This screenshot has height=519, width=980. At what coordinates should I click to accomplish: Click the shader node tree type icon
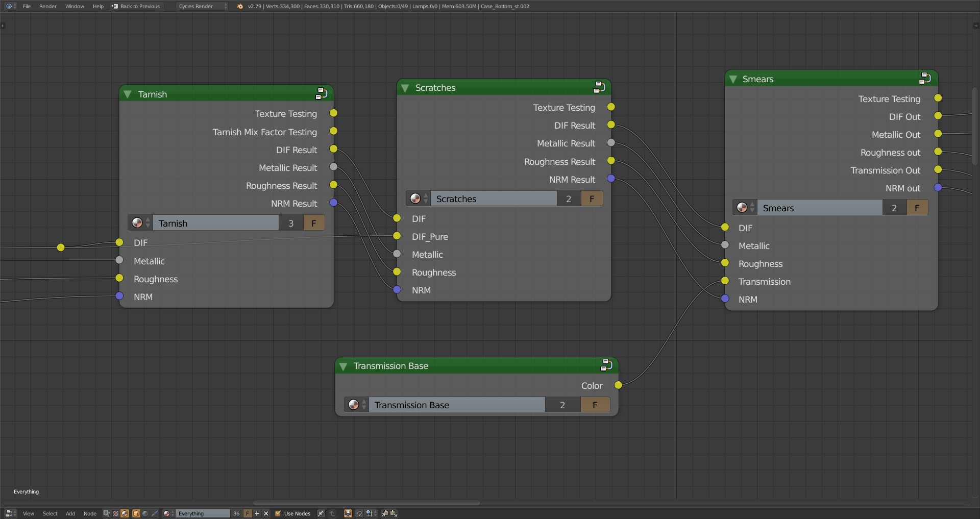coord(125,513)
